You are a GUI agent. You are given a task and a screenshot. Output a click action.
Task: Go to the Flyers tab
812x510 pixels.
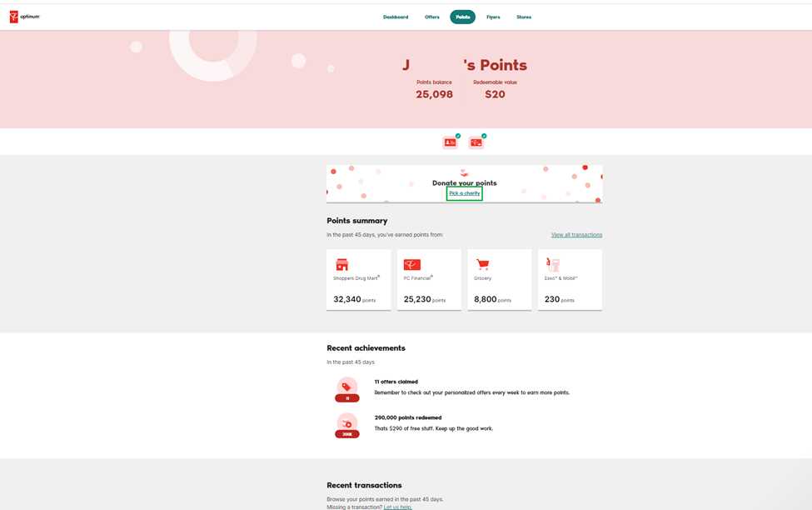pos(494,16)
